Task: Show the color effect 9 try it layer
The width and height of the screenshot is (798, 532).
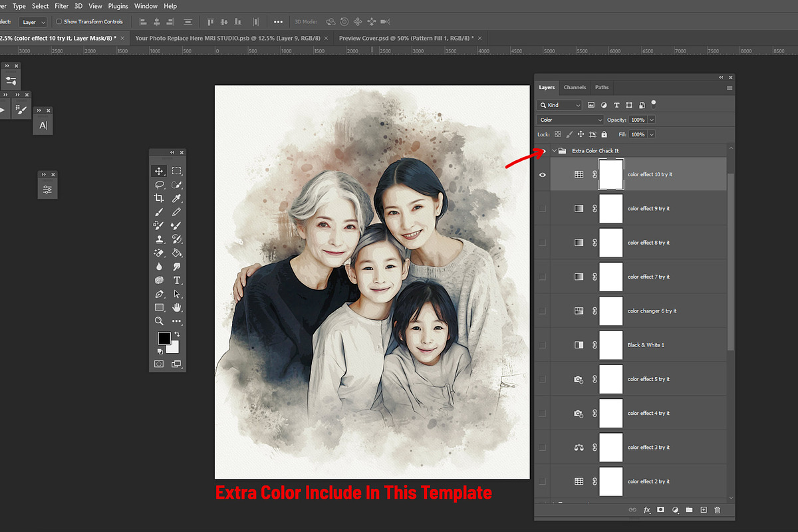Action: [543, 208]
